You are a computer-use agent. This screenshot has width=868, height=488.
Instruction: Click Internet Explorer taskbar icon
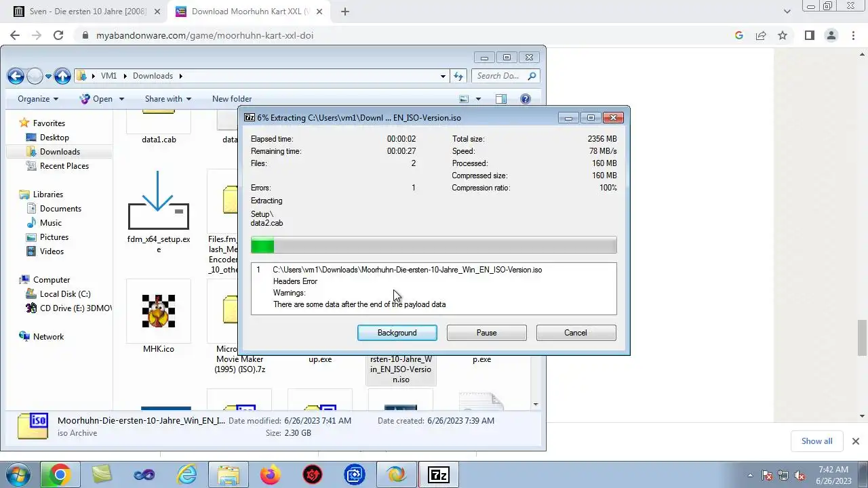point(186,475)
